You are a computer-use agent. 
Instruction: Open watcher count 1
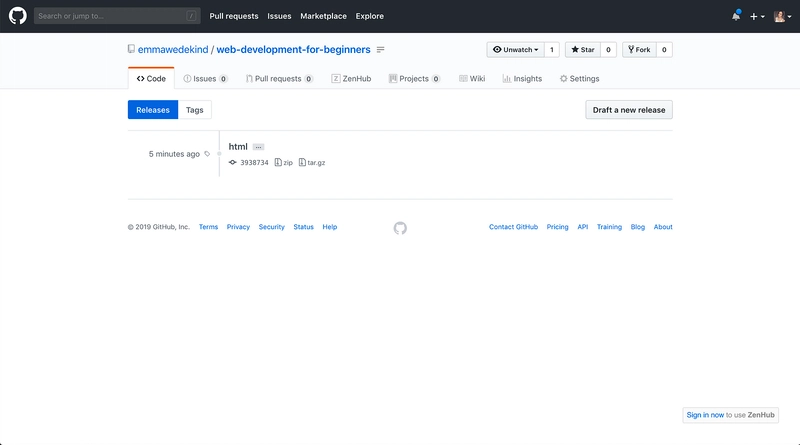pos(552,50)
